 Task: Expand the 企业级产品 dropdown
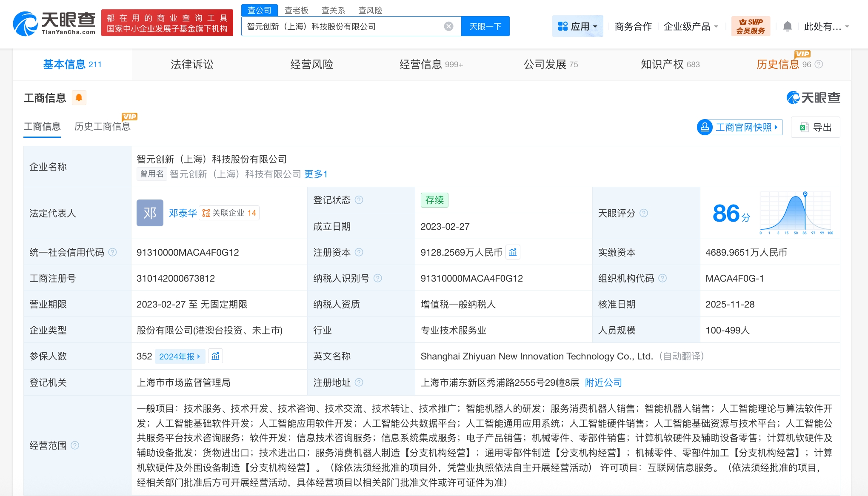[x=690, y=26]
